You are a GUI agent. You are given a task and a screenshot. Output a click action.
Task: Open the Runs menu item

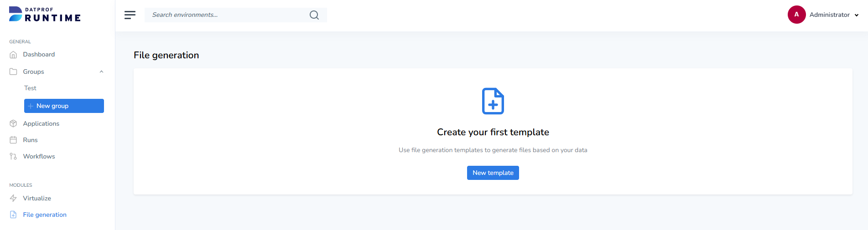(30, 140)
